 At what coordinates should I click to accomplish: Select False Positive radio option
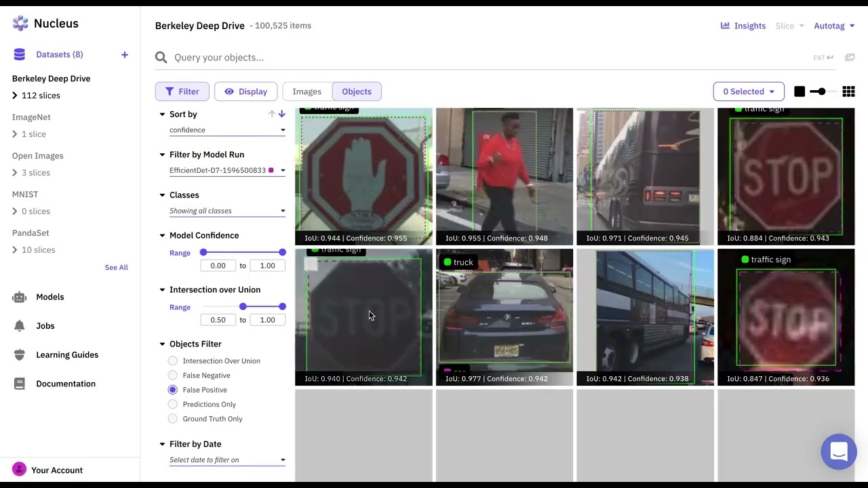pos(173,390)
